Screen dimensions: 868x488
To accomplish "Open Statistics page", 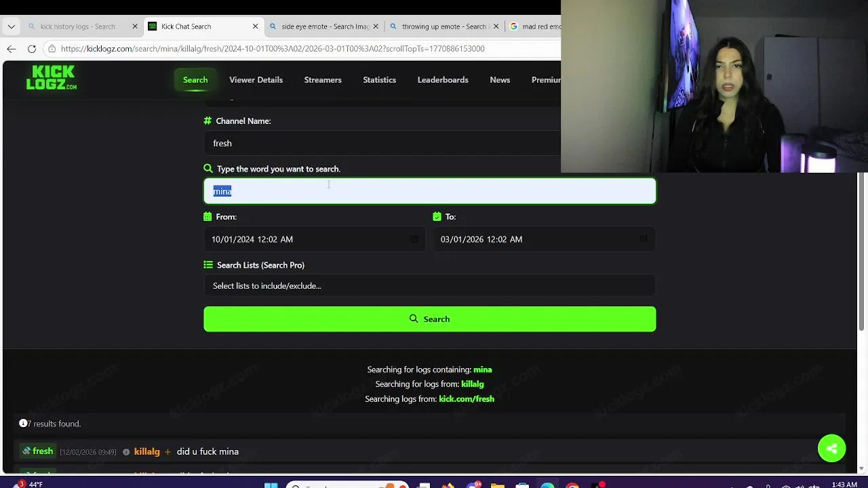I will click(x=379, y=80).
